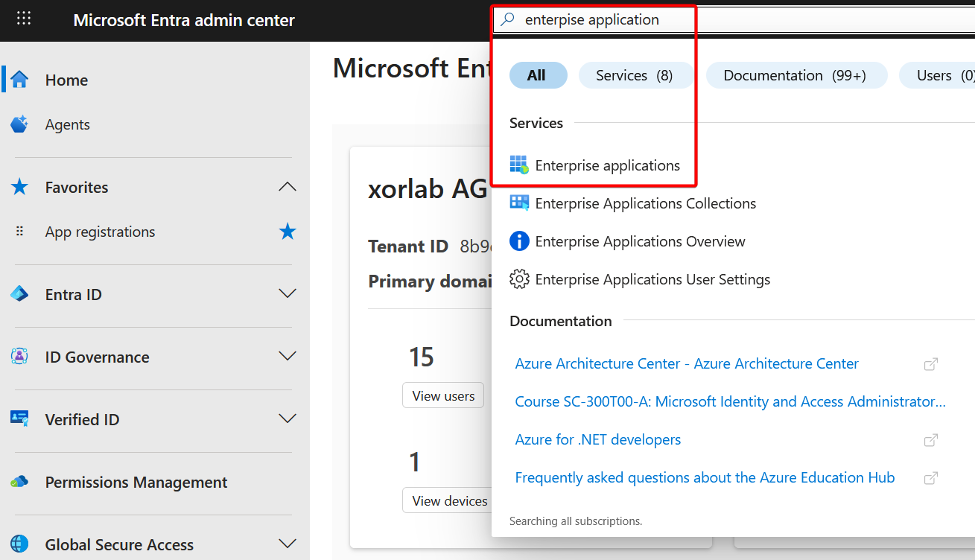Image resolution: width=975 pixels, height=560 pixels.
Task: Open Enterprise Applications User Settings result
Action: (652, 279)
